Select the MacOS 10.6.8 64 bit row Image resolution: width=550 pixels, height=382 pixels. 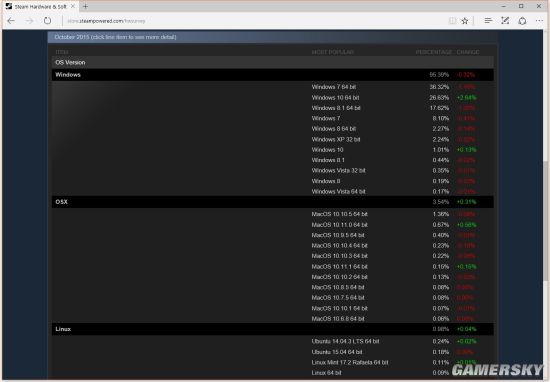pos(273,319)
